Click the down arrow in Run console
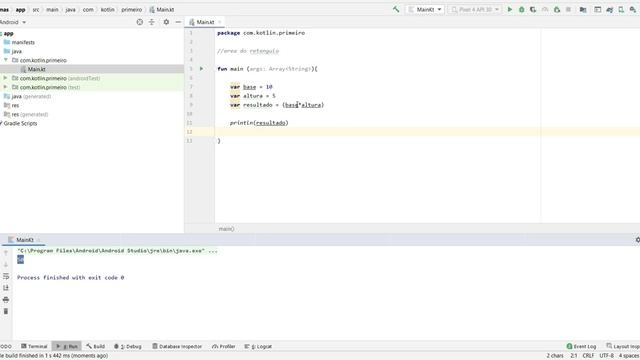The image size is (640, 360). point(6,264)
